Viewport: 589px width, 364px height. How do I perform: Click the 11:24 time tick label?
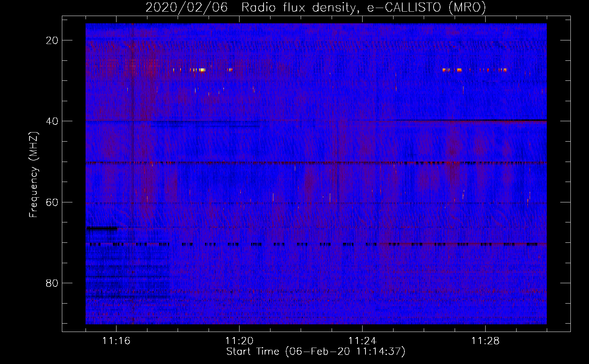[x=363, y=341]
